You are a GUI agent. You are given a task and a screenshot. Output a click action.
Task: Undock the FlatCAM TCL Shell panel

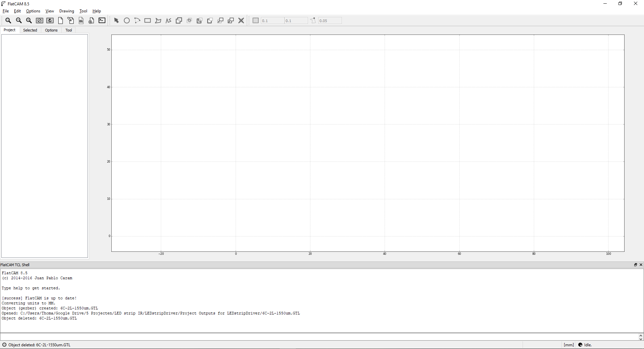(x=635, y=265)
